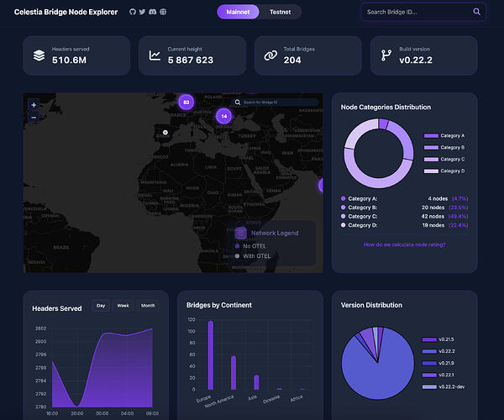This screenshot has width=504, height=420.
Task: Click the search magnifier icon in header
Action: 476,12
